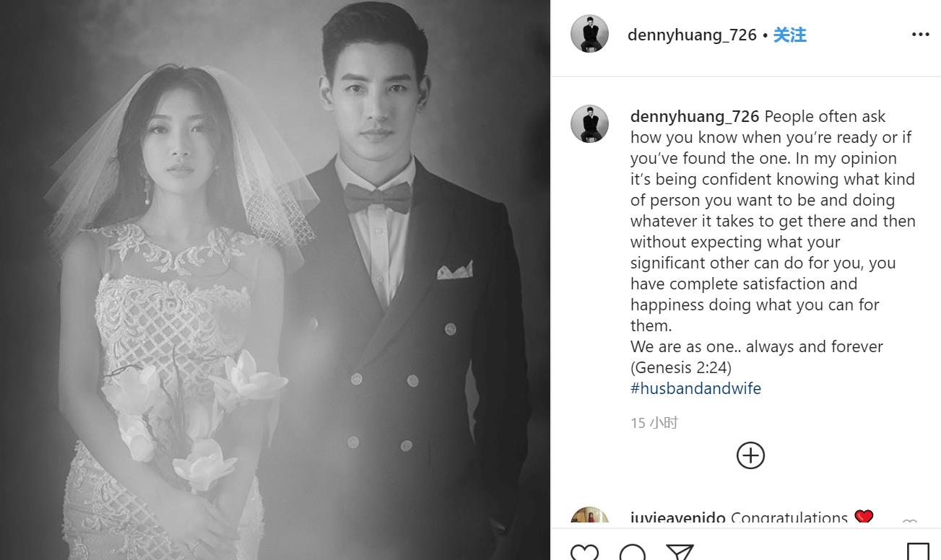The width and height of the screenshot is (941, 560).
Task: Click the 15 小时 timestamp
Action: point(654,423)
